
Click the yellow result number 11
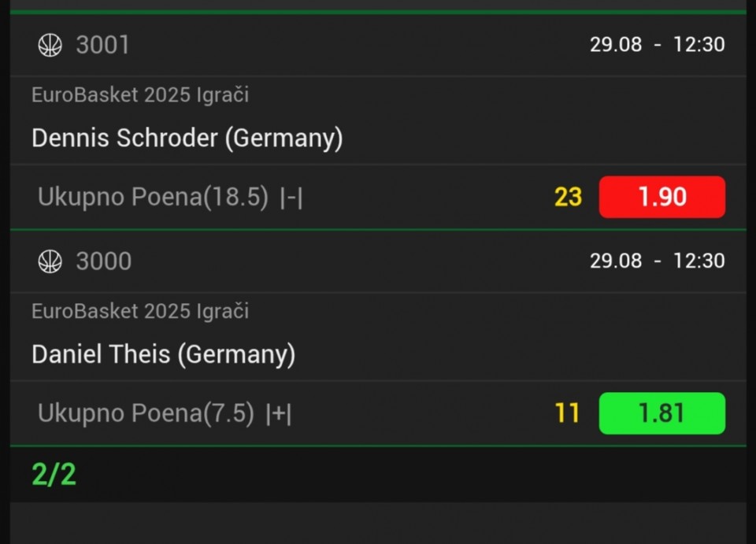[567, 413]
